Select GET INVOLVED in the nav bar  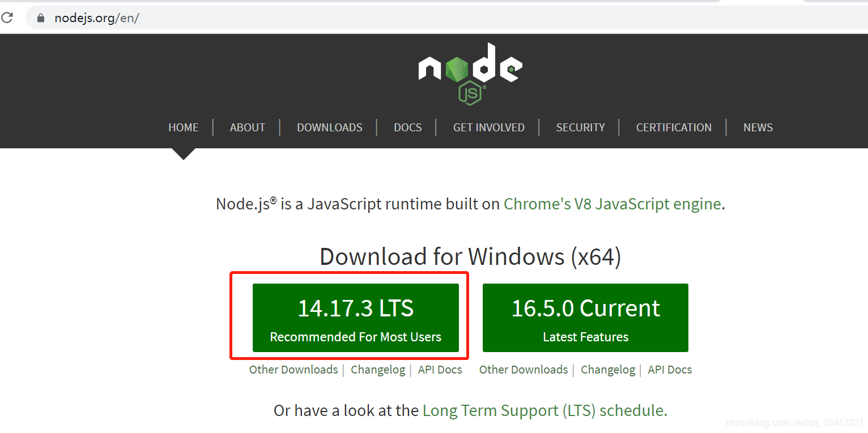click(x=489, y=127)
